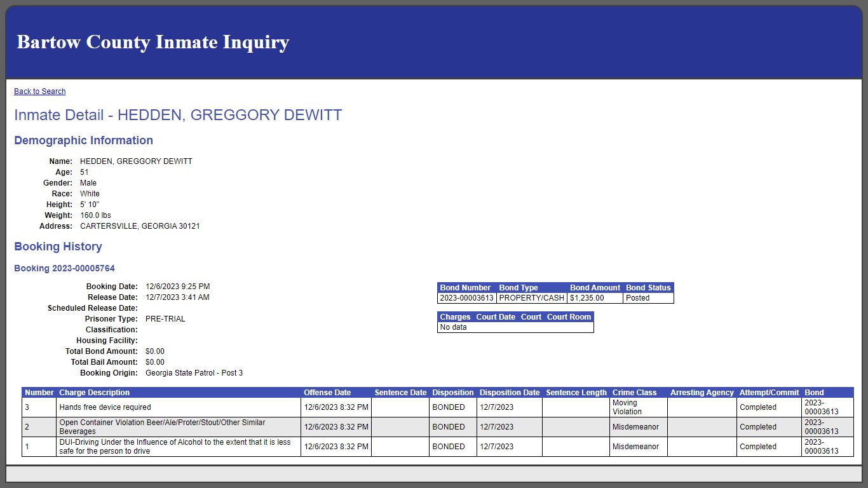Click the Booking 2023-00005764 heading
The height and width of the screenshot is (488, 868).
pos(64,269)
